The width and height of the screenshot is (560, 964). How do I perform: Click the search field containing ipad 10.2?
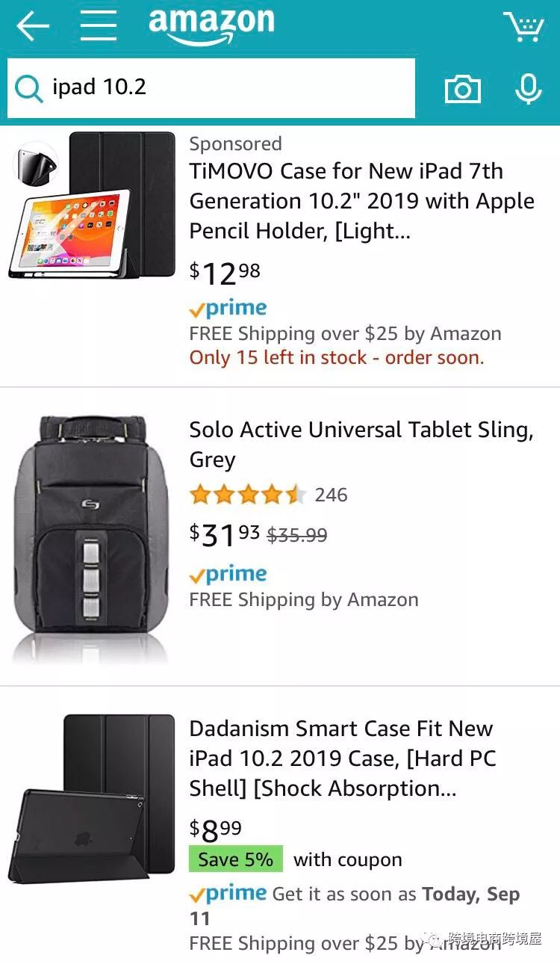tap(224, 88)
